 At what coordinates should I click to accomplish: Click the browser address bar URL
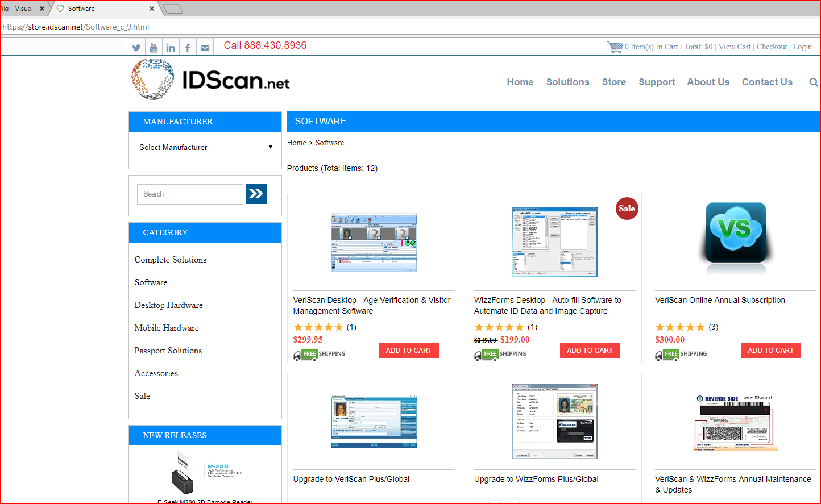click(76, 27)
